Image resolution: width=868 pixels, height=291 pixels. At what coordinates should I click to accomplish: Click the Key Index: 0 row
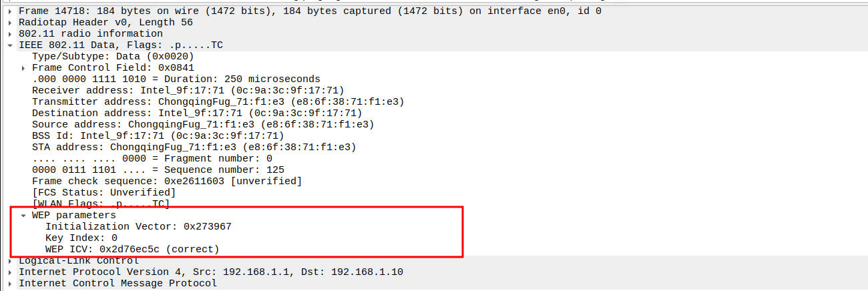(81, 238)
